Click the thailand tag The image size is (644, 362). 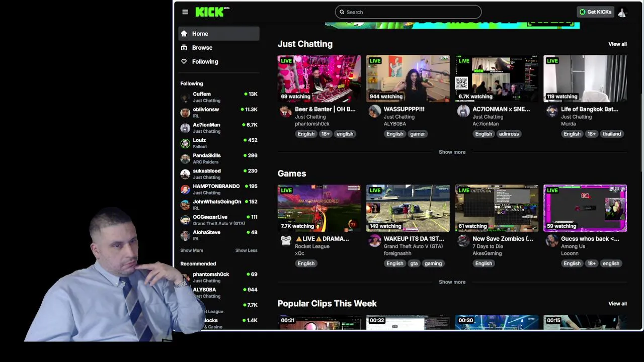(612, 134)
